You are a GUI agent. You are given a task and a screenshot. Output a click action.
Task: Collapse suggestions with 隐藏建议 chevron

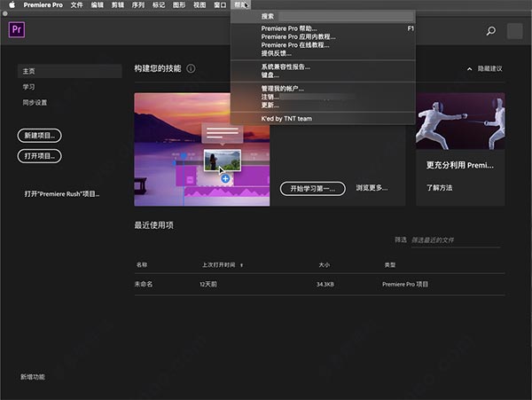tap(470, 69)
